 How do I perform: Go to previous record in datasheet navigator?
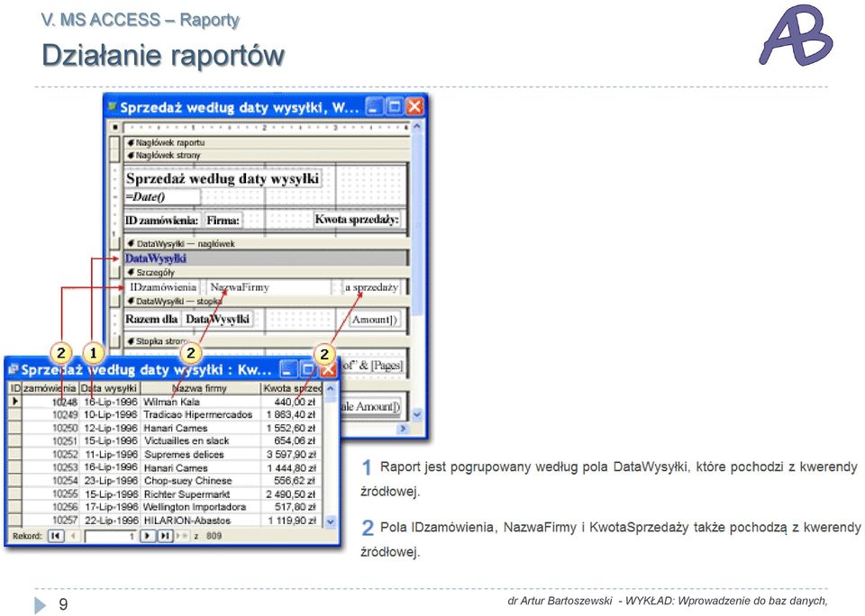(x=74, y=536)
